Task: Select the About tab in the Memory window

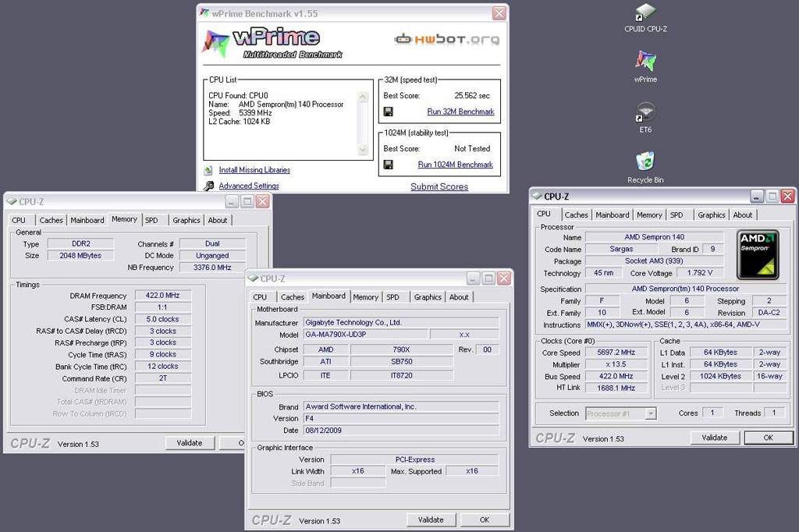Action: coord(217,220)
